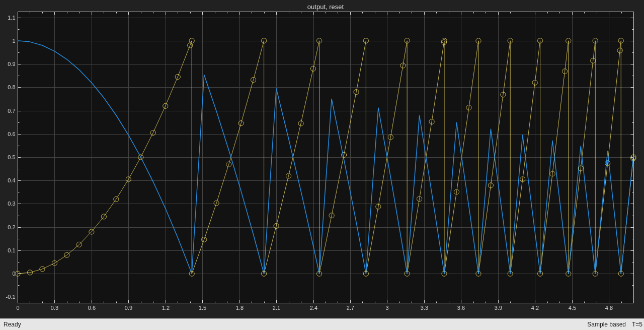Image resolution: width=644 pixels, height=330 pixels.
Task: Click the y-axis tick label '0.5'
Action: click(x=11, y=157)
